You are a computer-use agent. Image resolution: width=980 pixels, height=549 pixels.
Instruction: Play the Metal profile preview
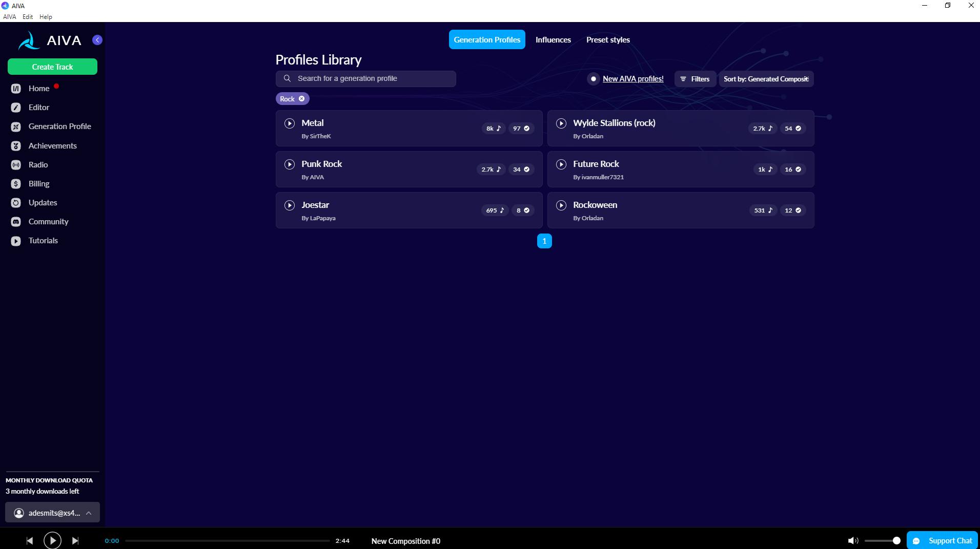pyautogui.click(x=290, y=123)
